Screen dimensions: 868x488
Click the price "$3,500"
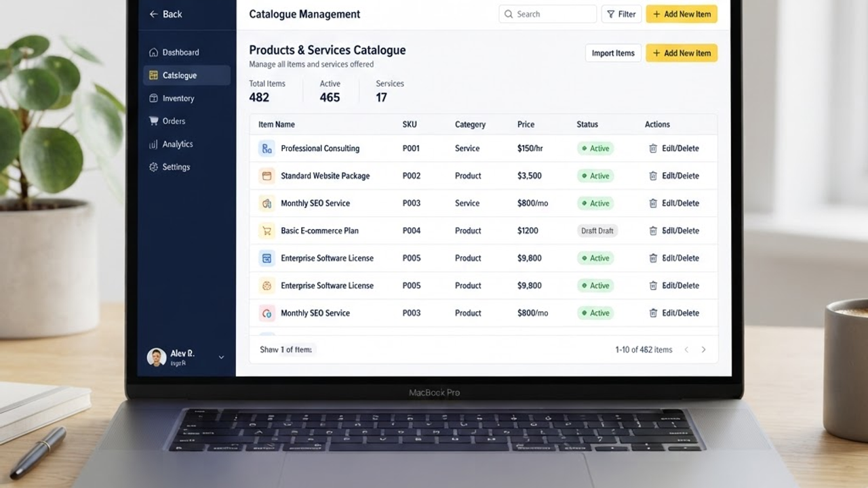(530, 176)
